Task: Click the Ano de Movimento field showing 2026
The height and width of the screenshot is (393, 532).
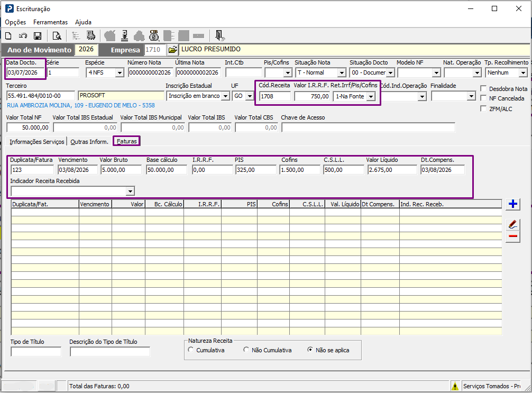Action: point(86,50)
